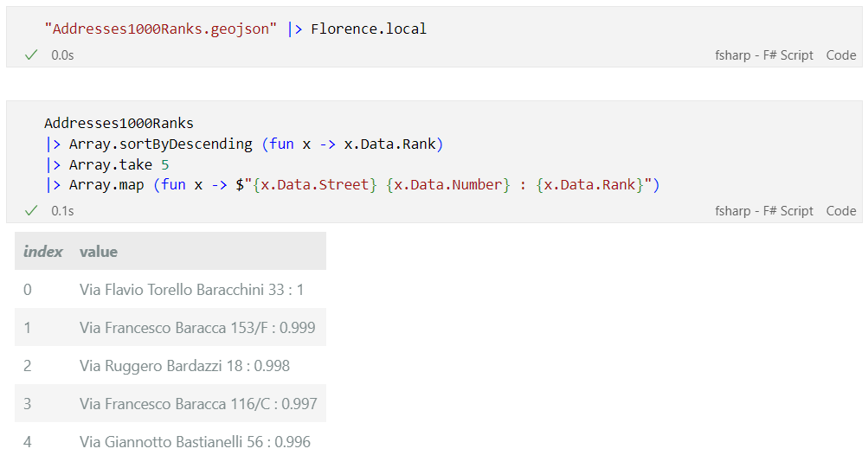Change second cell's Code language mode

[x=841, y=211]
